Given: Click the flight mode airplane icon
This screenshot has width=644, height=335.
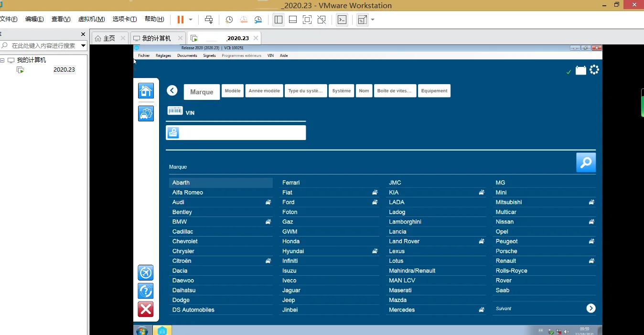Looking at the screenshot, I should (146, 273).
